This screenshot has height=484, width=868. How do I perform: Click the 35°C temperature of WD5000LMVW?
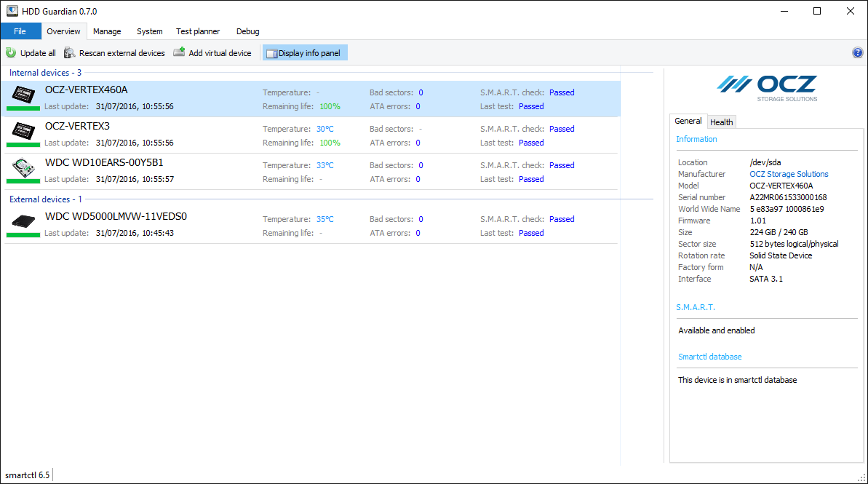(325, 219)
